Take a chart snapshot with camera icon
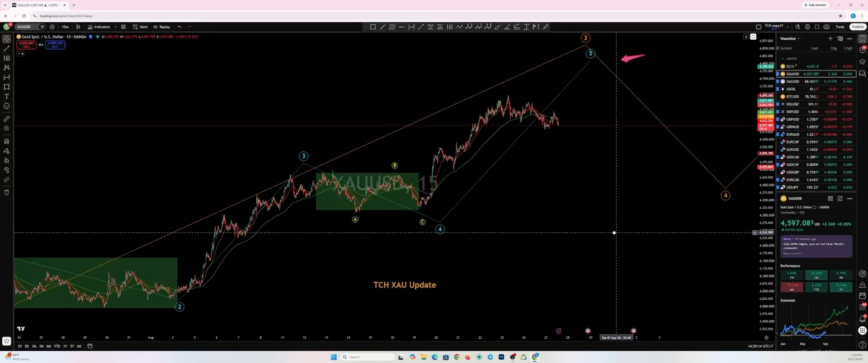 (x=826, y=27)
